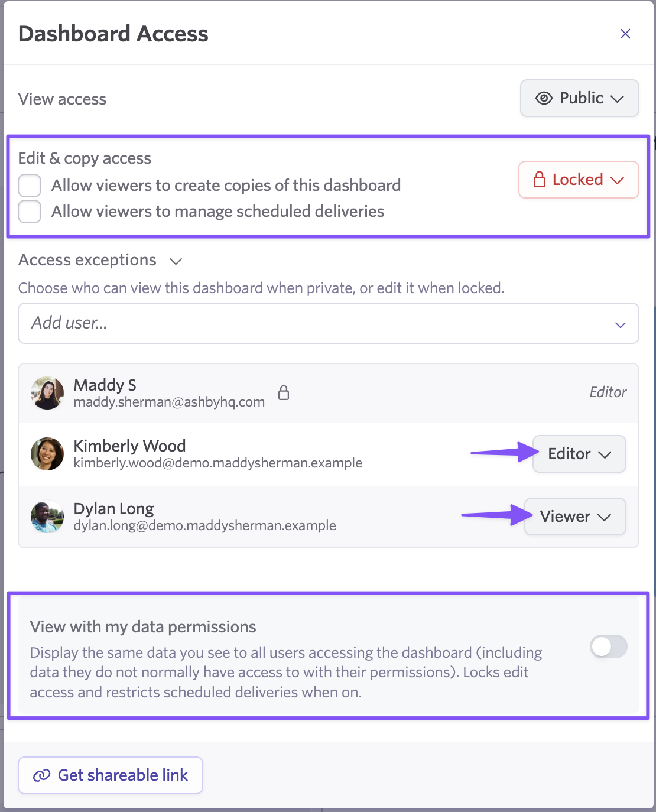
Task: Click Kimberly Wood's profile photo
Action: tap(47, 454)
